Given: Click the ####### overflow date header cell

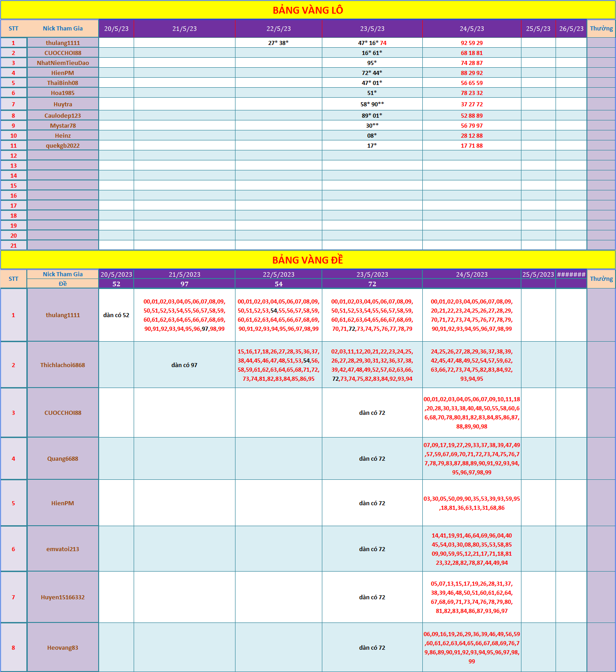Looking at the screenshot, I should tap(571, 274).
